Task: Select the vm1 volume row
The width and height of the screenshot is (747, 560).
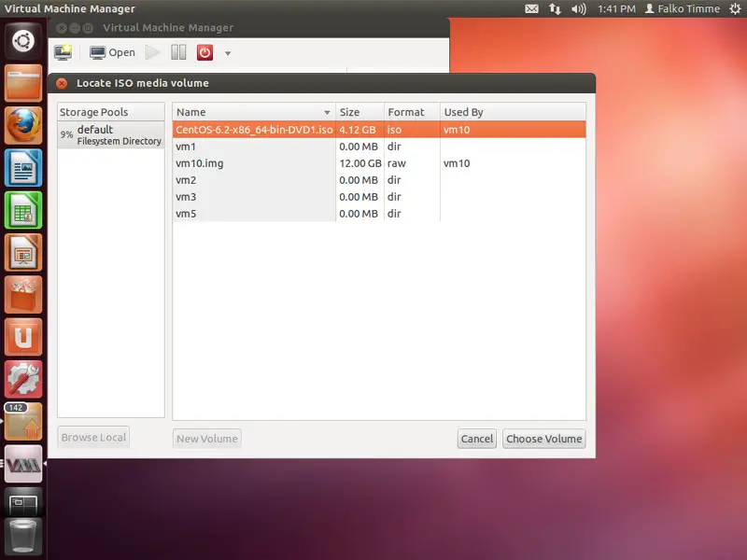Action: click(379, 147)
